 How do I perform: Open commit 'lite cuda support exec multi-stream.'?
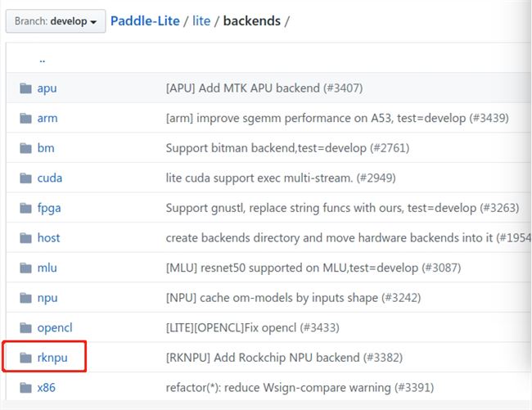pos(281,178)
